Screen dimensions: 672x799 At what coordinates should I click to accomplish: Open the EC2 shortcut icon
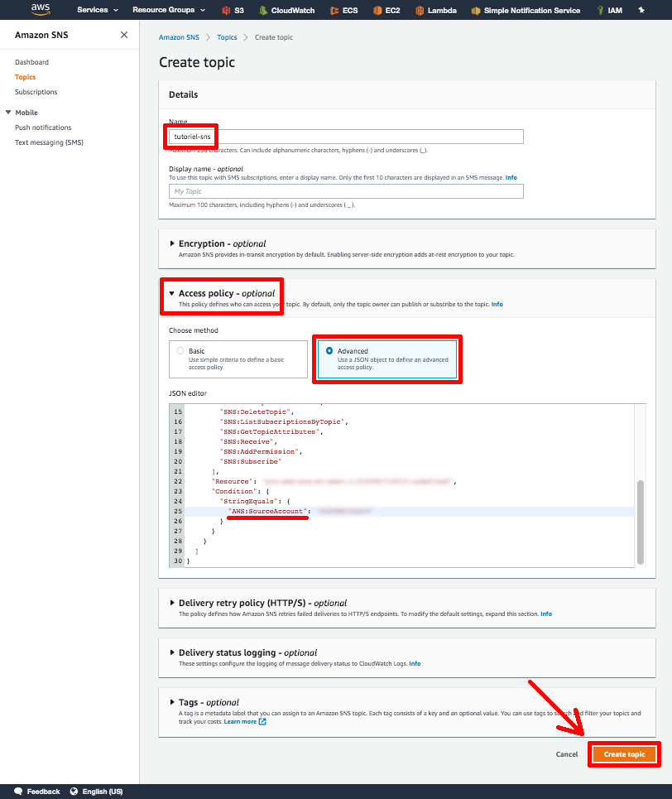[377, 10]
